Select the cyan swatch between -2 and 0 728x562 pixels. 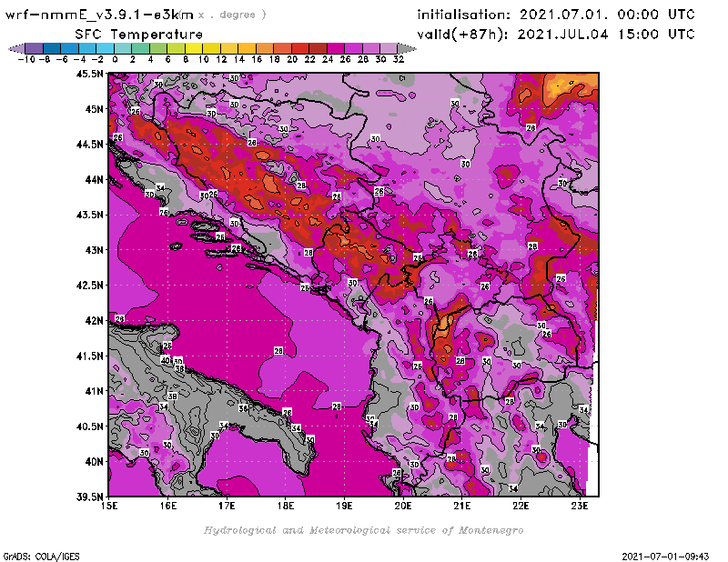(x=105, y=48)
